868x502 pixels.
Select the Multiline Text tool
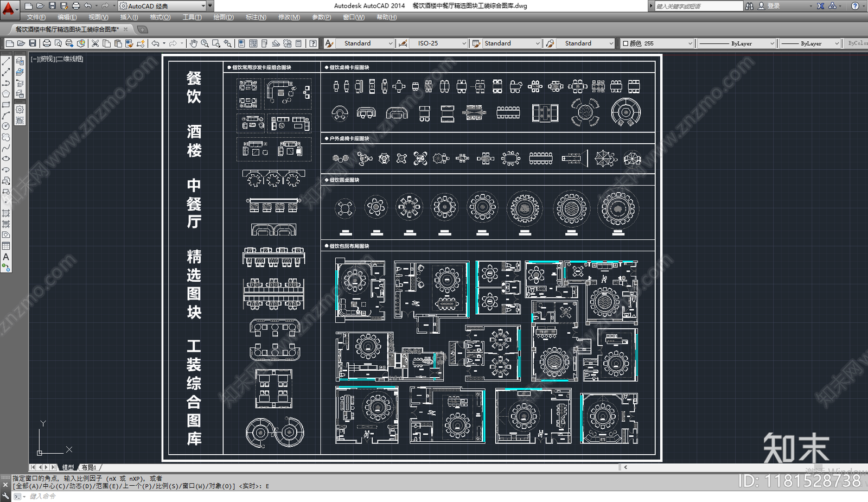[x=6, y=257]
